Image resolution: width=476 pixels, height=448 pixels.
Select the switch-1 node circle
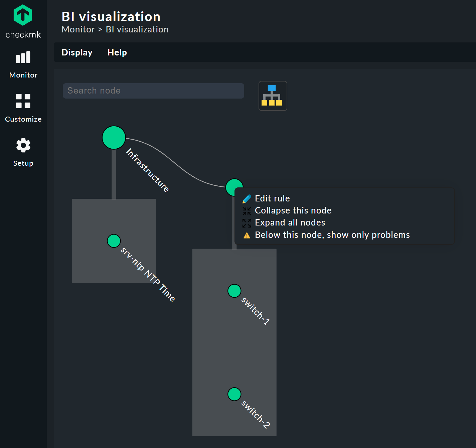point(234,291)
